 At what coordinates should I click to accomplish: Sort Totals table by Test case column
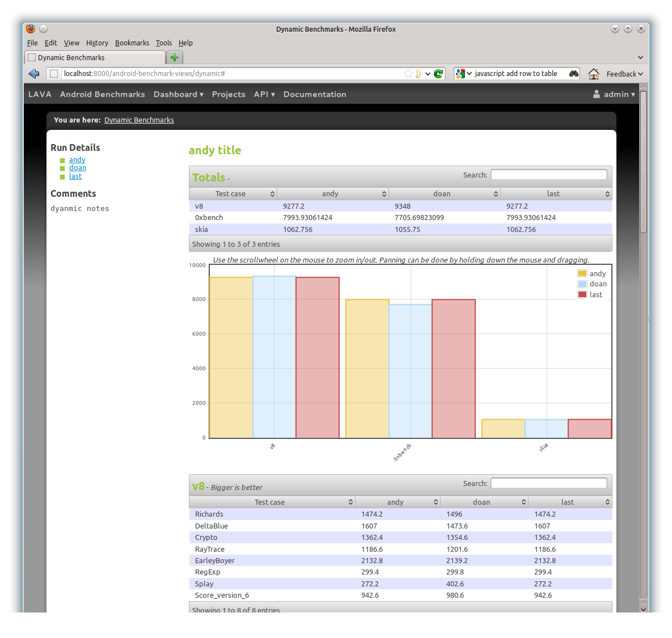233,194
